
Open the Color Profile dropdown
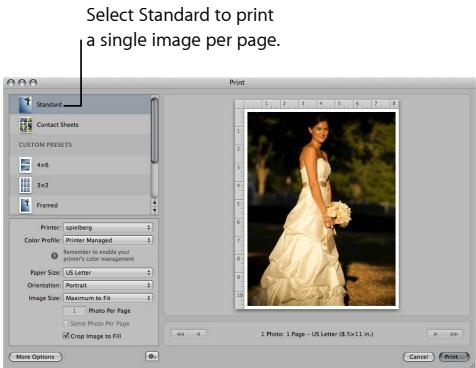108,240
